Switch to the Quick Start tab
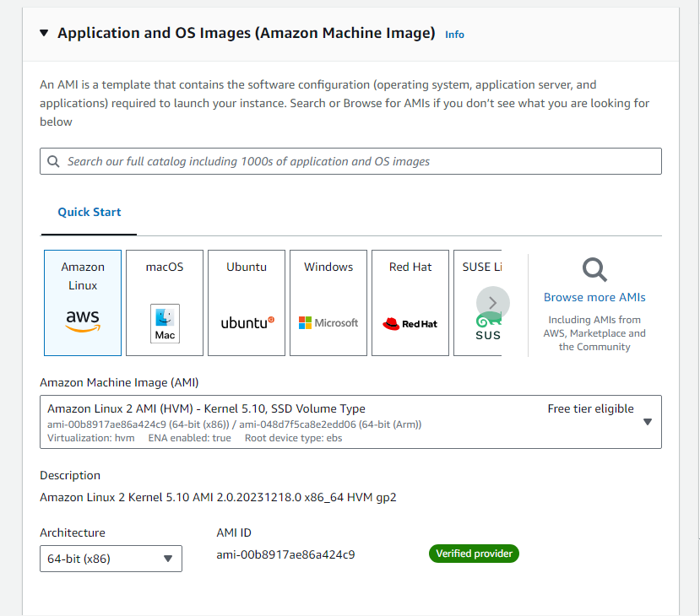Viewport: 700px width, 616px height. 90,212
